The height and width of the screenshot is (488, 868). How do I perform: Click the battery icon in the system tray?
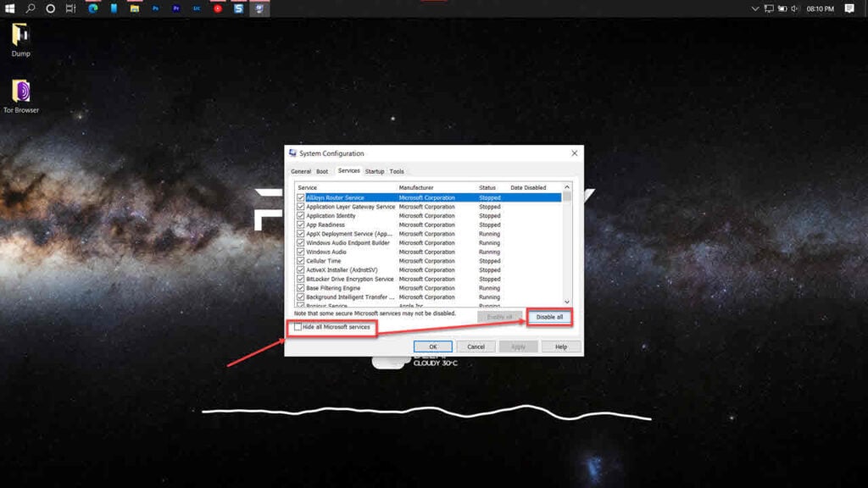click(x=782, y=8)
